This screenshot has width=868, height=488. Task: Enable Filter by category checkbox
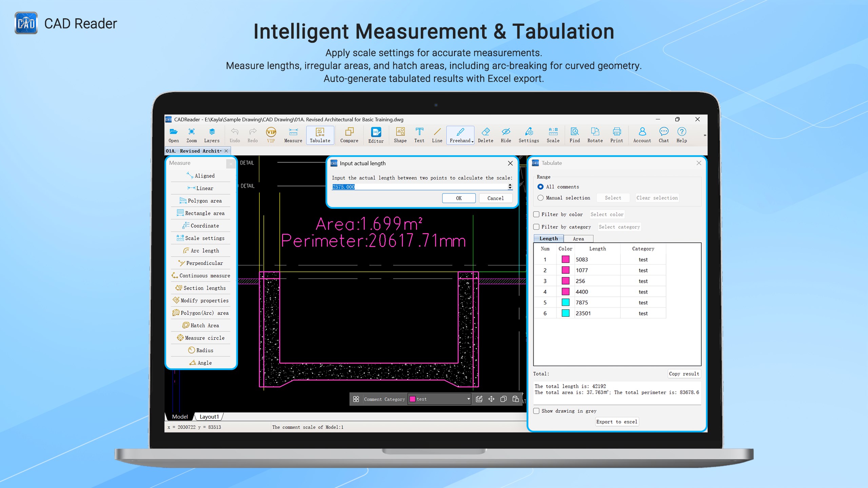pyautogui.click(x=536, y=227)
